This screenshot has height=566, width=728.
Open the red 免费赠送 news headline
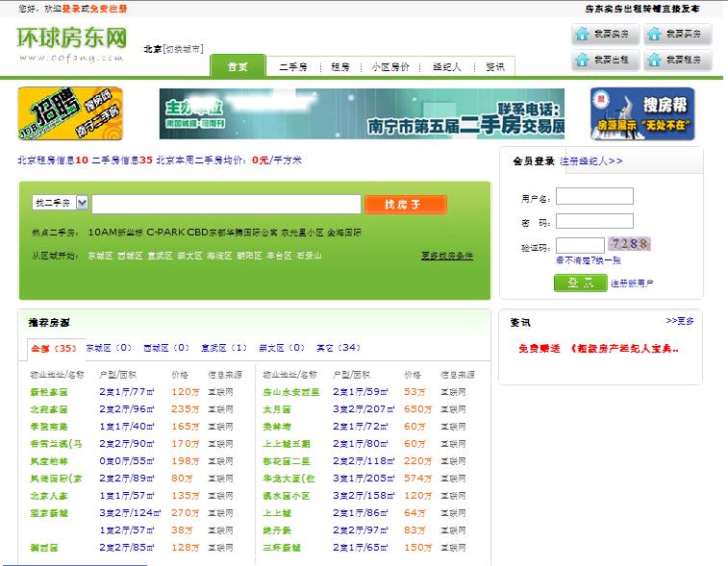(598, 349)
